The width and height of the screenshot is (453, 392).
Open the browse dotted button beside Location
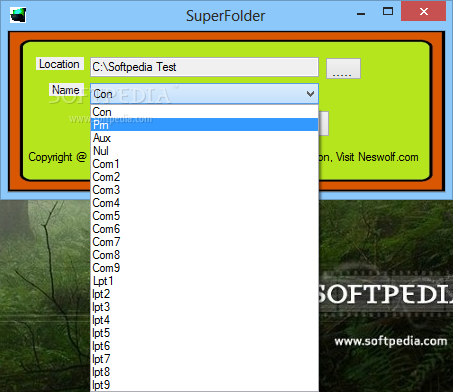click(343, 69)
